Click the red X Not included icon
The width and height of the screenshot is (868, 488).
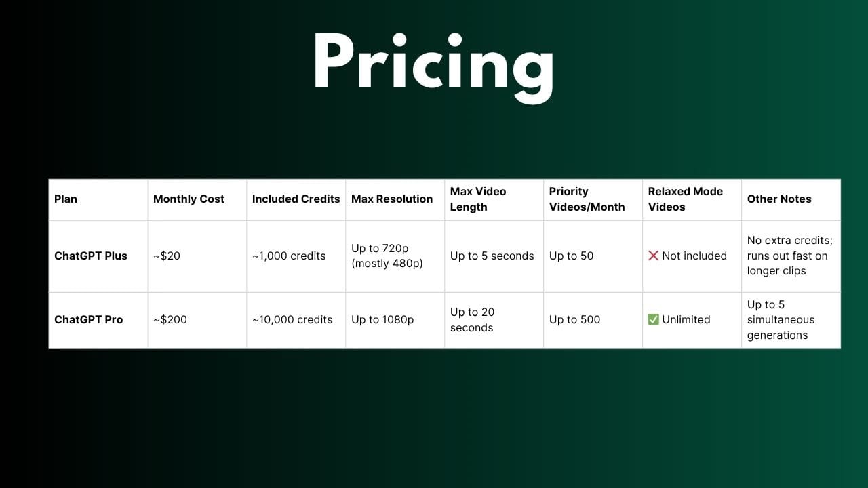coord(654,256)
